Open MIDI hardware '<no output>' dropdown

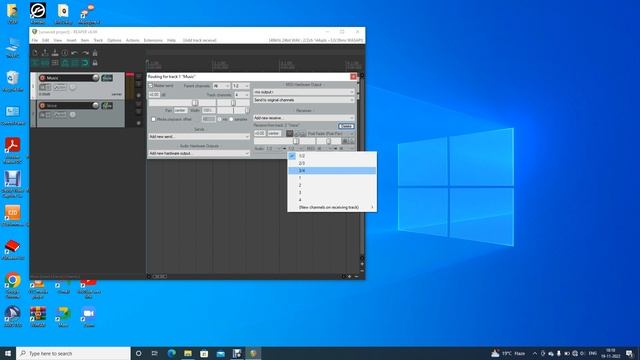click(304, 92)
